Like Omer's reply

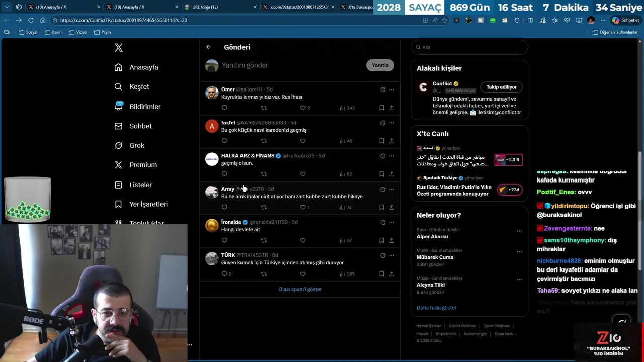click(305, 108)
